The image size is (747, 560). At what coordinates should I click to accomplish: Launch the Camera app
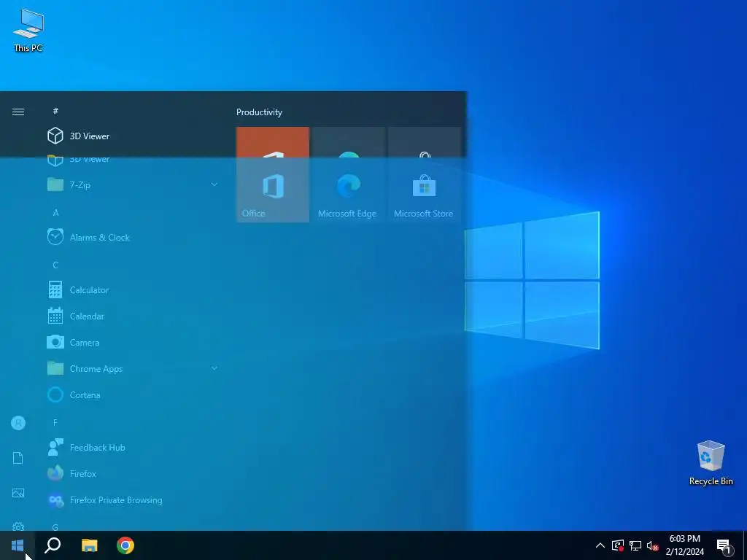(133, 343)
